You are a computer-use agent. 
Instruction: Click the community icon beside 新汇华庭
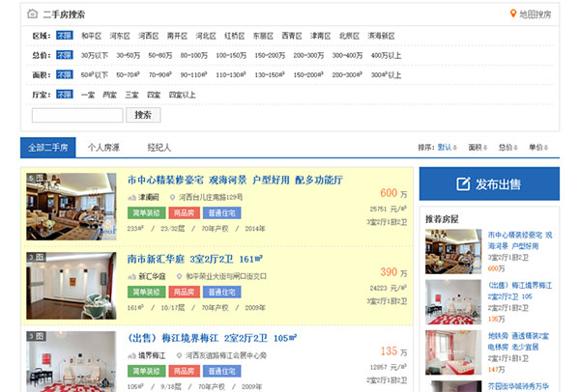pos(131,276)
